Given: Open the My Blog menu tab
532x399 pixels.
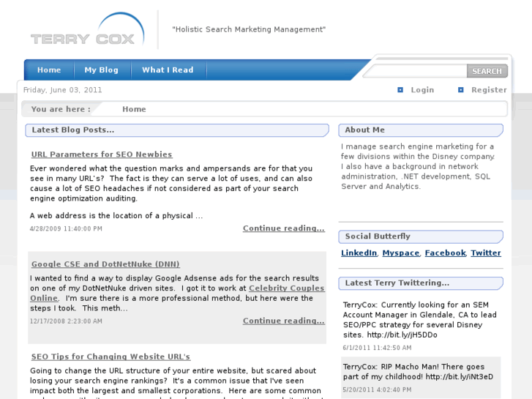Looking at the screenshot, I should [x=101, y=70].
